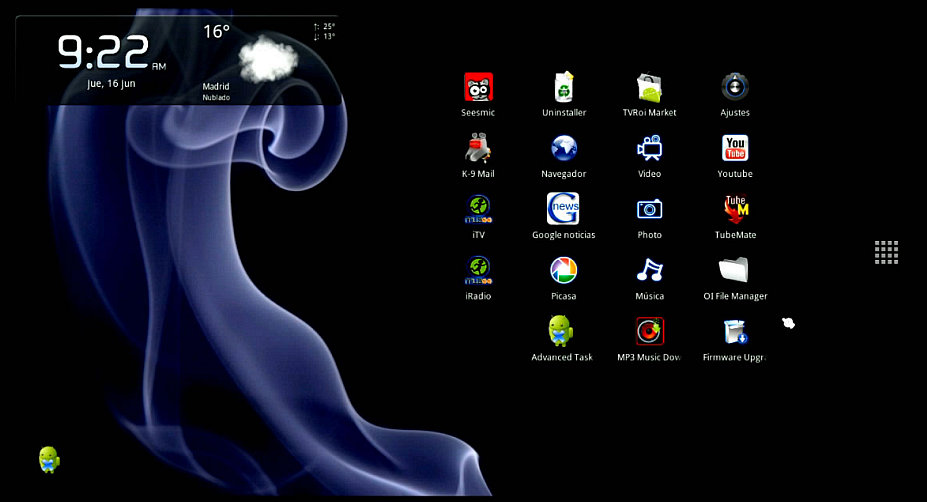Tap the date jue, 16 jun
The height and width of the screenshot is (502, 927).
pos(111,84)
